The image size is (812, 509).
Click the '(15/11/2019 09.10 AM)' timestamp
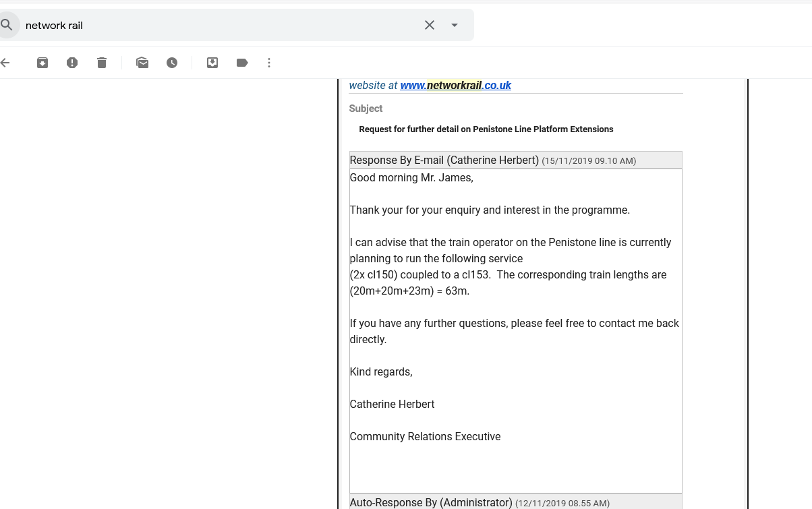(589, 161)
